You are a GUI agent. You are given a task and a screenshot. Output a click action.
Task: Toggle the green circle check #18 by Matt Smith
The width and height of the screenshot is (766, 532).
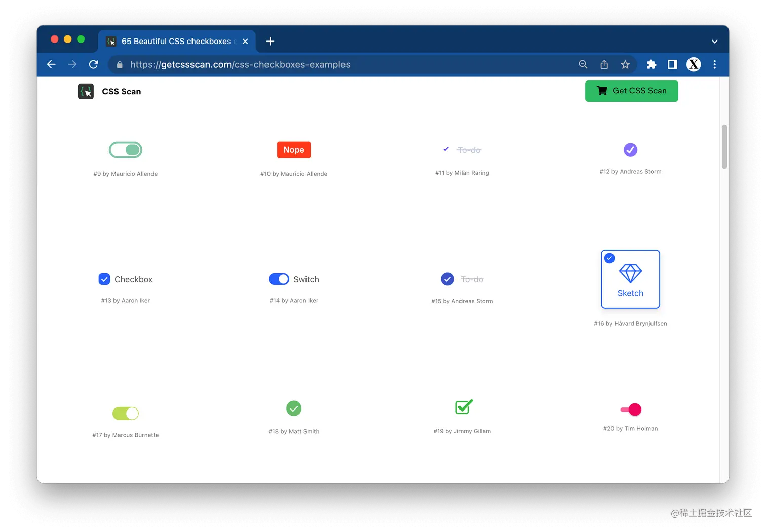tap(294, 408)
